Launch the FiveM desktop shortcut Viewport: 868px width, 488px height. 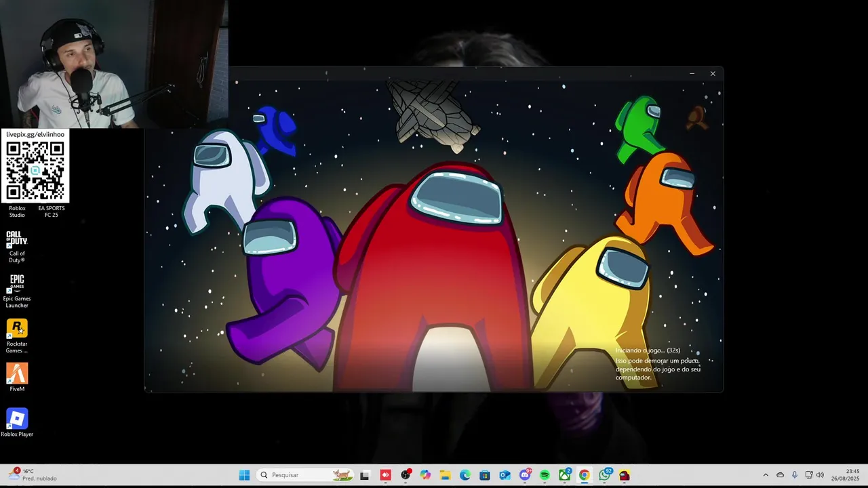click(x=17, y=378)
